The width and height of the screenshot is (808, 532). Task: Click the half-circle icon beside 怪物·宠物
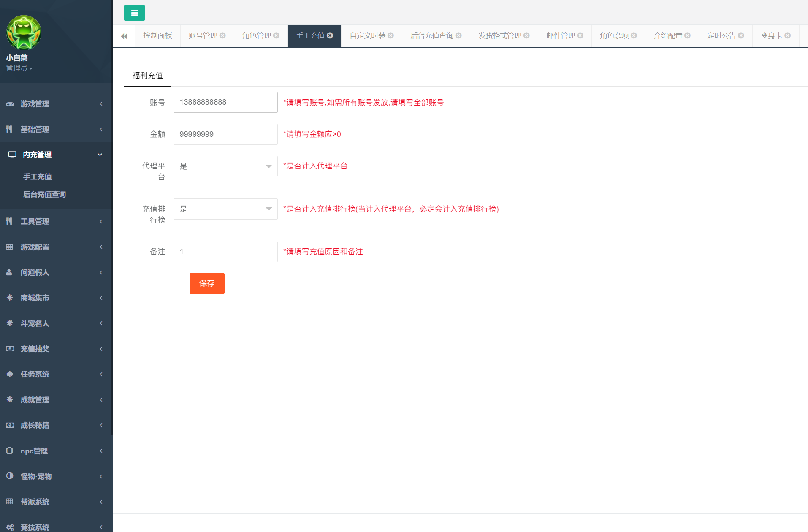[10, 476]
